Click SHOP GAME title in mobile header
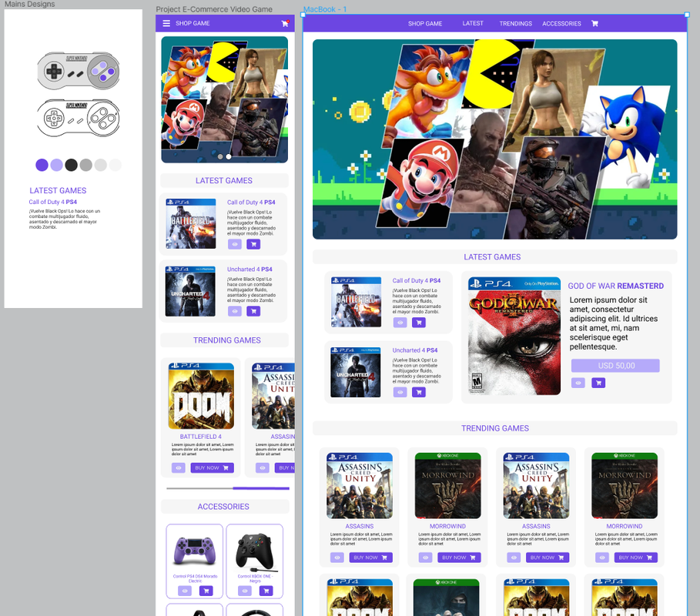 tap(193, 23)
